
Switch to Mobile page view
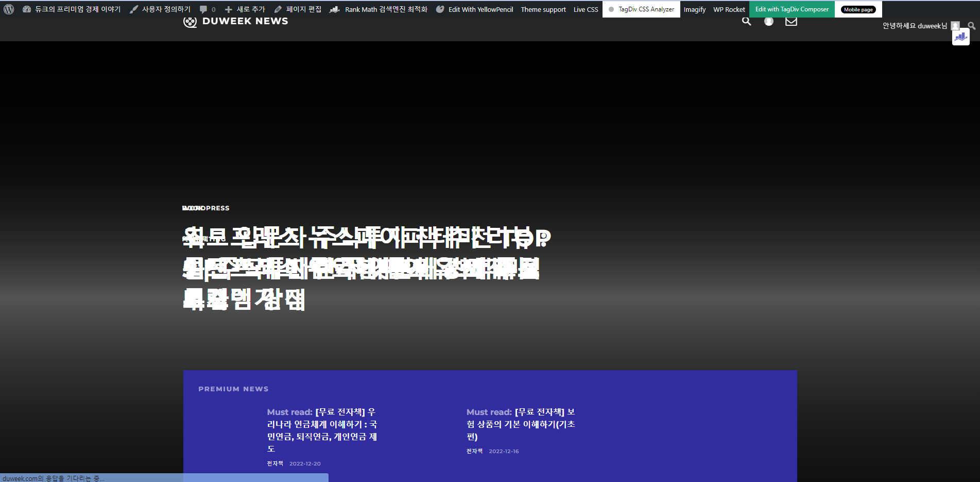(x=858, y=9)
